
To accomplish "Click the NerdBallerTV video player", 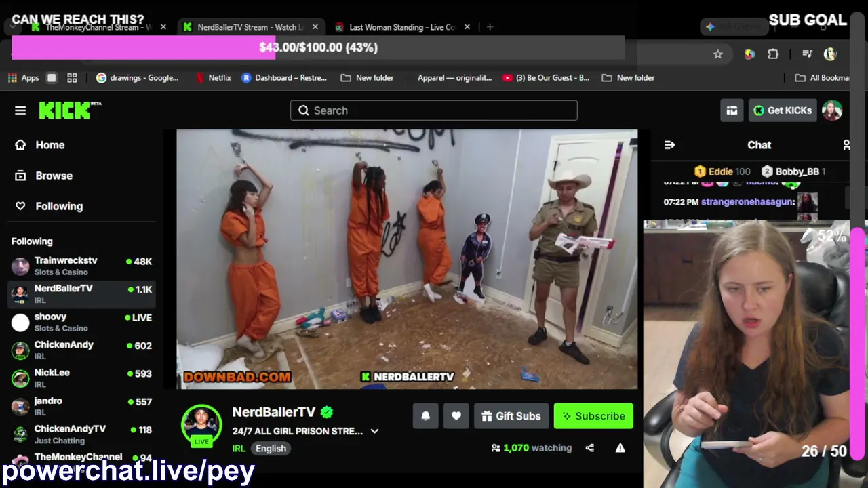I will pos(407,260).
